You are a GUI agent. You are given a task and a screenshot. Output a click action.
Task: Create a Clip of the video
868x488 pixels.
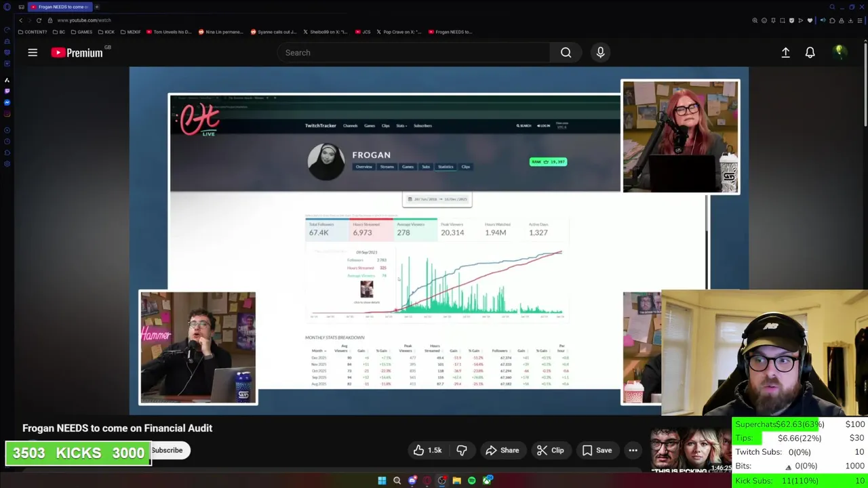coord(550,450)
